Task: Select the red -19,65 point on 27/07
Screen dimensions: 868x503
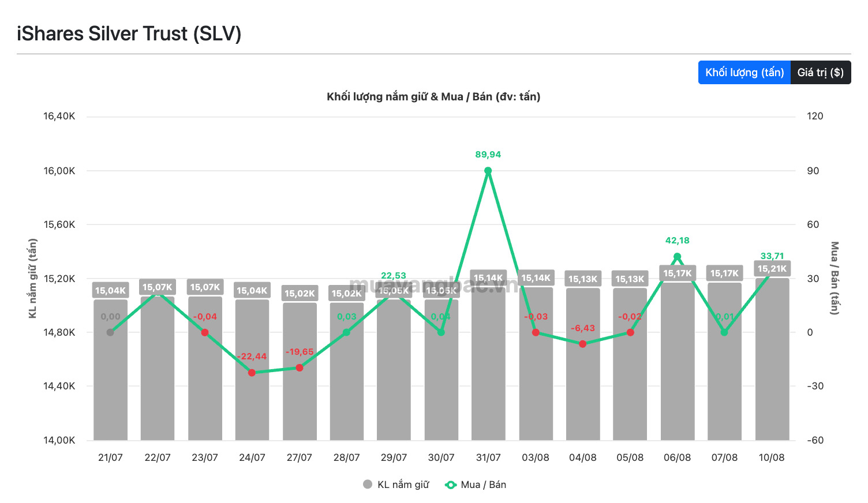Action: (x=300, y=367)
